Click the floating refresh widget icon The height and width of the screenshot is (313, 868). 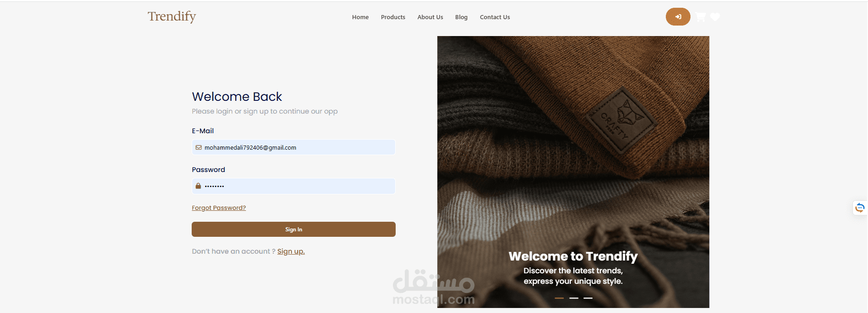click(x=860, y=208)
